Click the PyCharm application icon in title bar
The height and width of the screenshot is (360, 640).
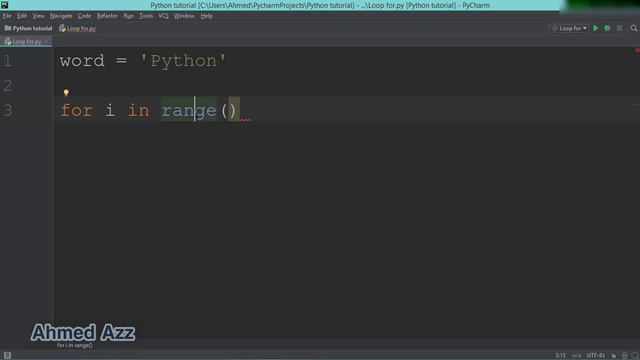click(4, 5)
